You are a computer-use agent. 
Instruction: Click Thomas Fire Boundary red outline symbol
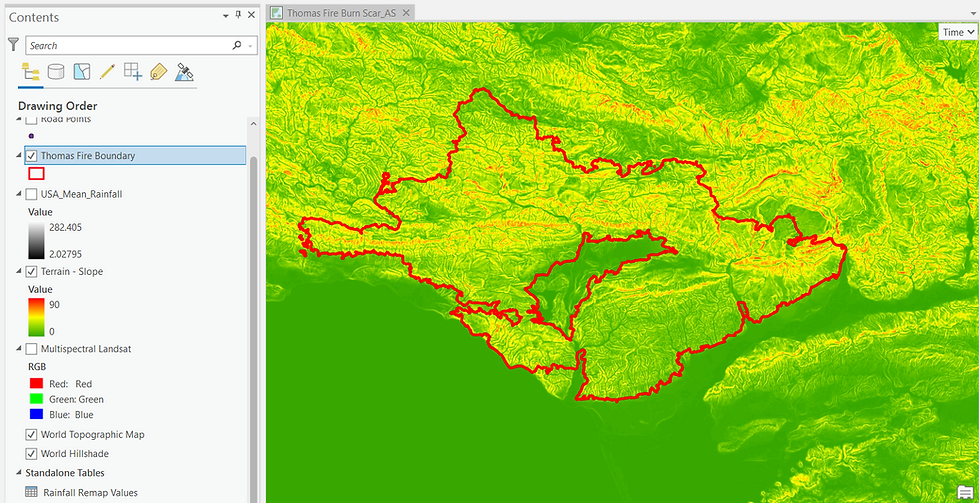36,173
